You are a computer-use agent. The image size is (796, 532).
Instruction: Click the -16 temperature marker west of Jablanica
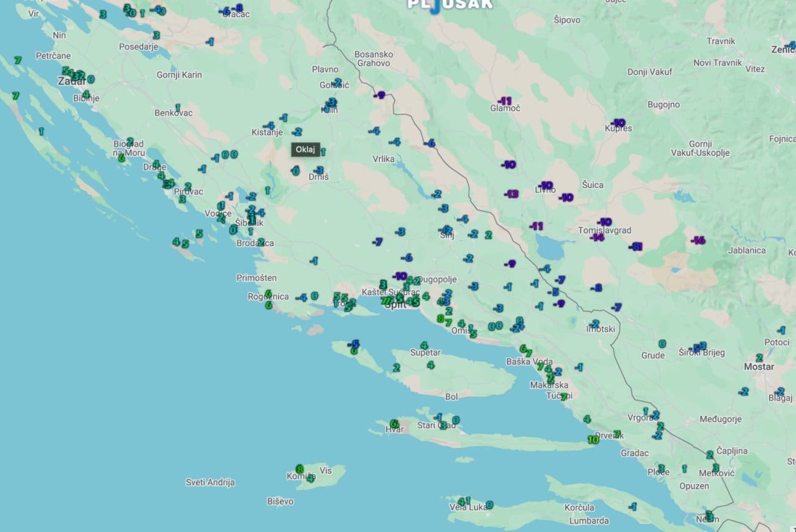tap(697, 240)
